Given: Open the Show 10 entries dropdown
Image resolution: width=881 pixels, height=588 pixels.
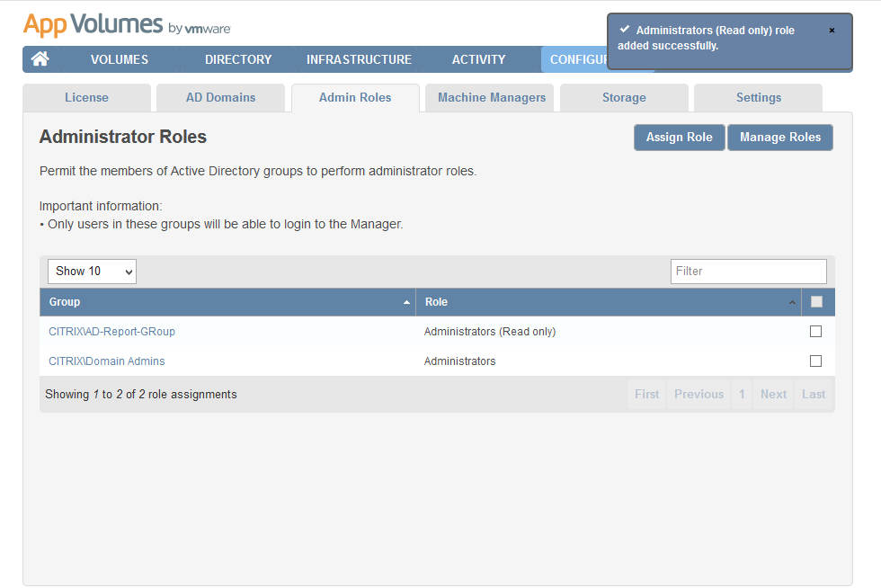Looking at the screenshot, I should (92, 271).
